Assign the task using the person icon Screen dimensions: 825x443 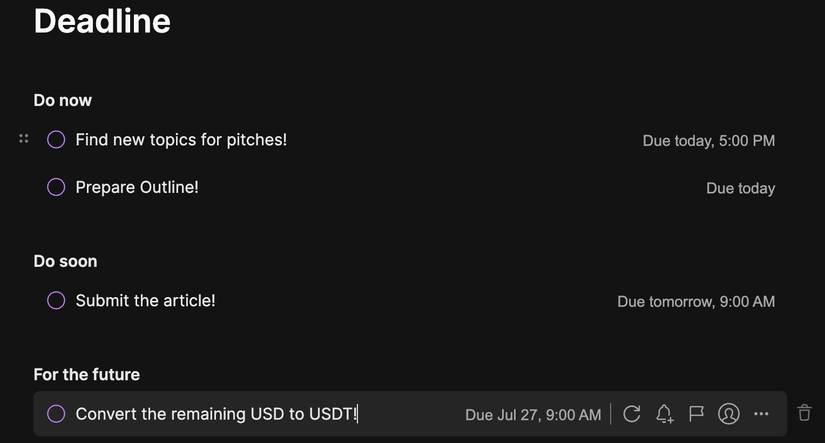[x=729, y=414]
